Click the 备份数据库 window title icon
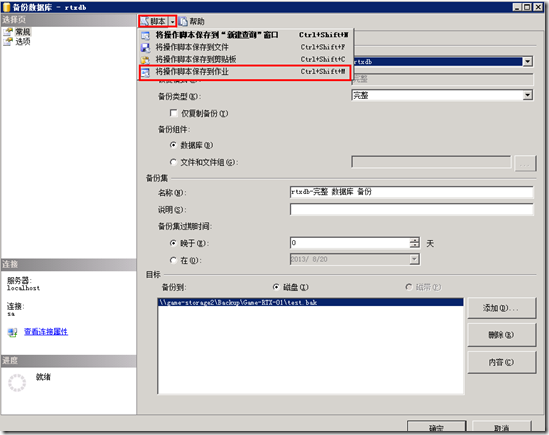The height and width of the screenshot is (435, 549). 7,7
